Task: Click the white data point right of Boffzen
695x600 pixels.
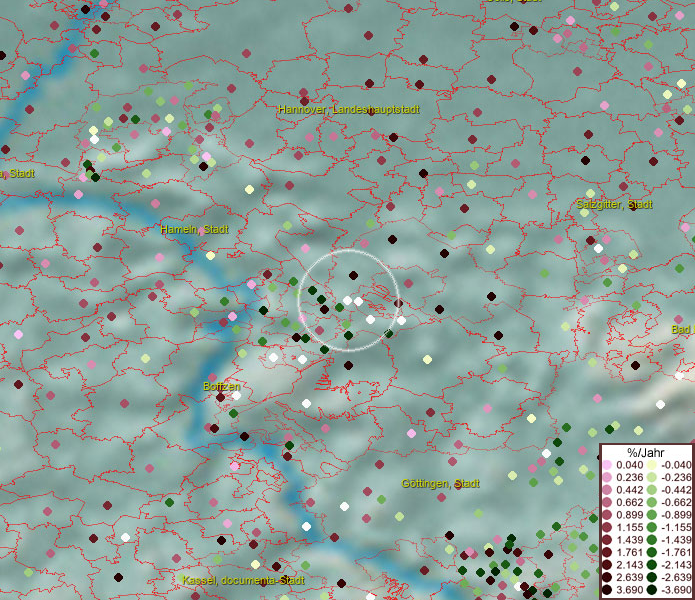Action: click(x=237, y=395)
